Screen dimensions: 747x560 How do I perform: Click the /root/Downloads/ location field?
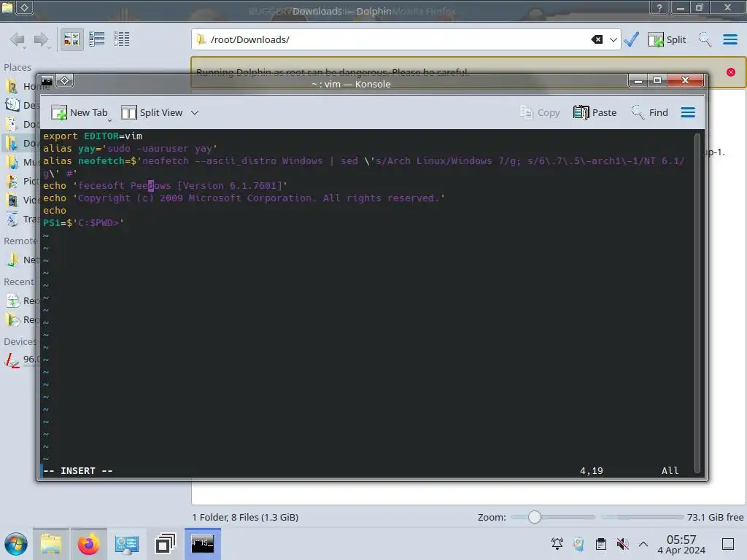(x=405, y=39)
